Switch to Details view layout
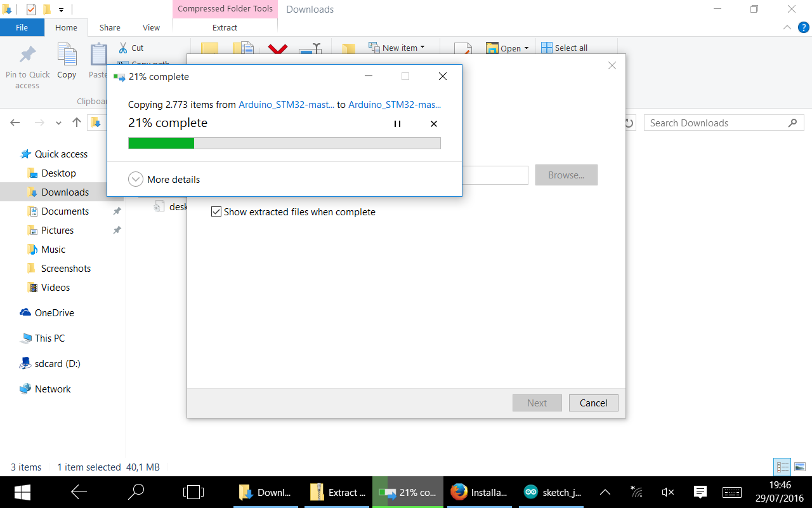Viewport: 812px width, 508px height. (x=783, y=467)
